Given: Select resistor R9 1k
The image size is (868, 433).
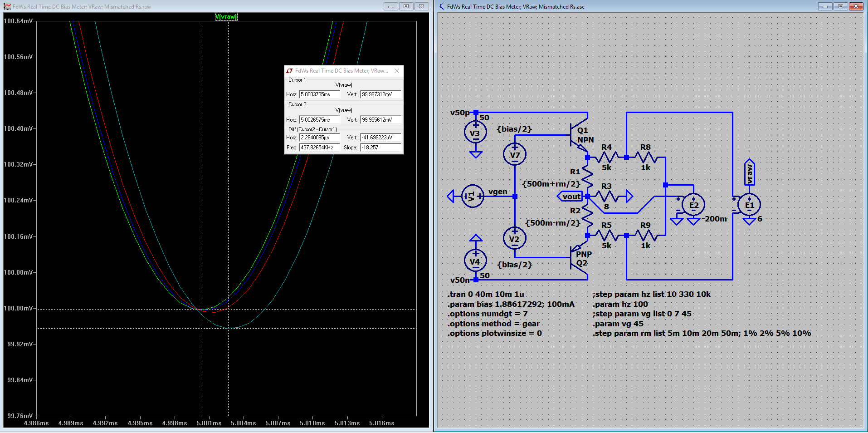Looking at the screenshot, I should coord(646,236).
